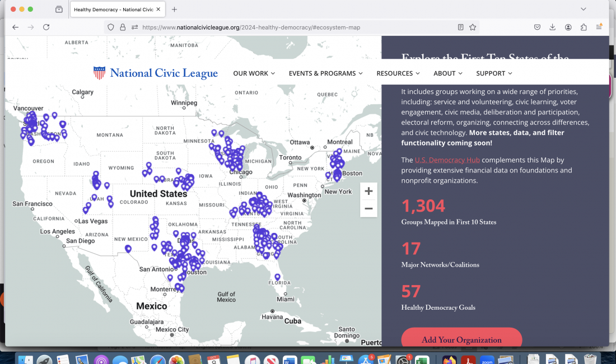Click the 'Groups Mapped in First 10 States' text

pyautogui.click(x=449, y=222)
